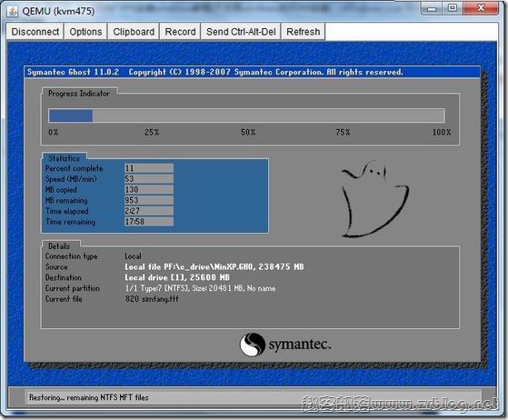
Task: Click the MB remaining label
Action: point(66,200)
